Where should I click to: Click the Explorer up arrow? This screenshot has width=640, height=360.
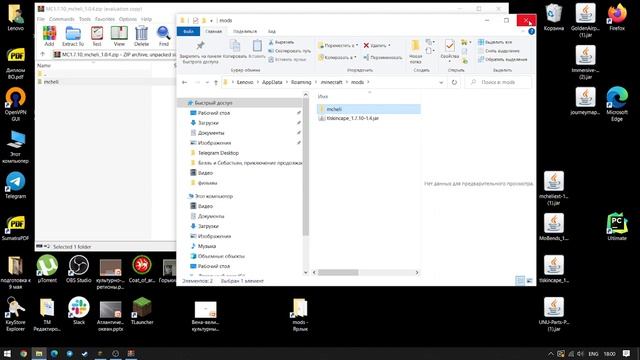click(x=216, y=82)
